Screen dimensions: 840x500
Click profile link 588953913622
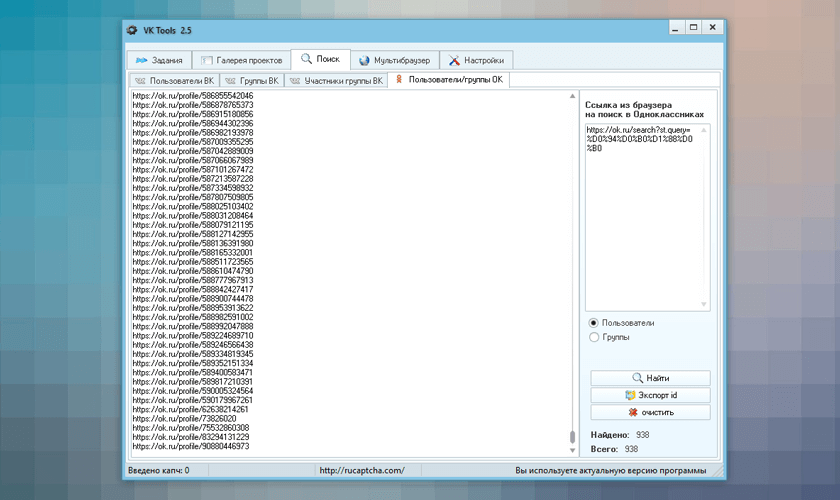pos(193,308)
